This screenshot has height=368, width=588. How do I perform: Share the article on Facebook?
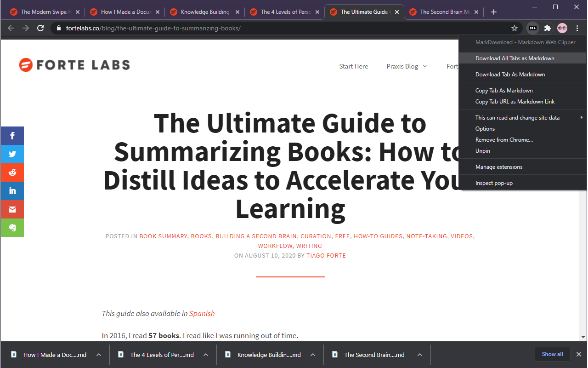pos(12,136)
